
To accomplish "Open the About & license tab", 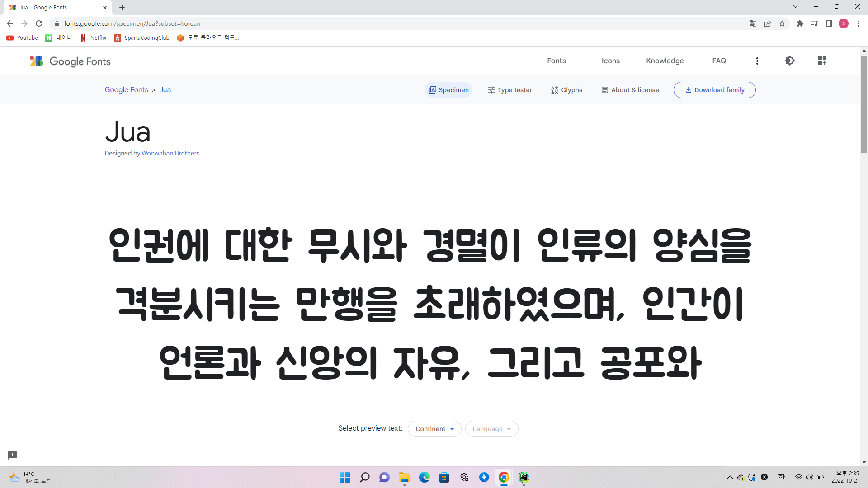I will tap(630, 90).
